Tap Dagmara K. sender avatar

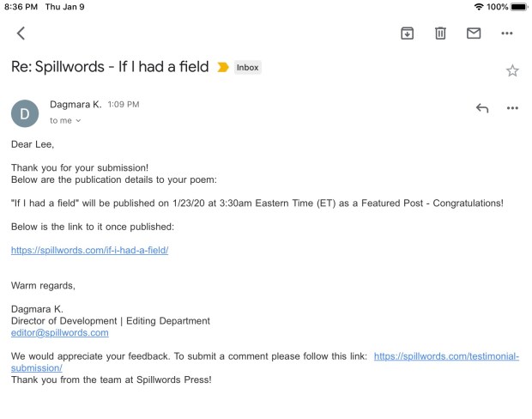[x=25, y=113]
